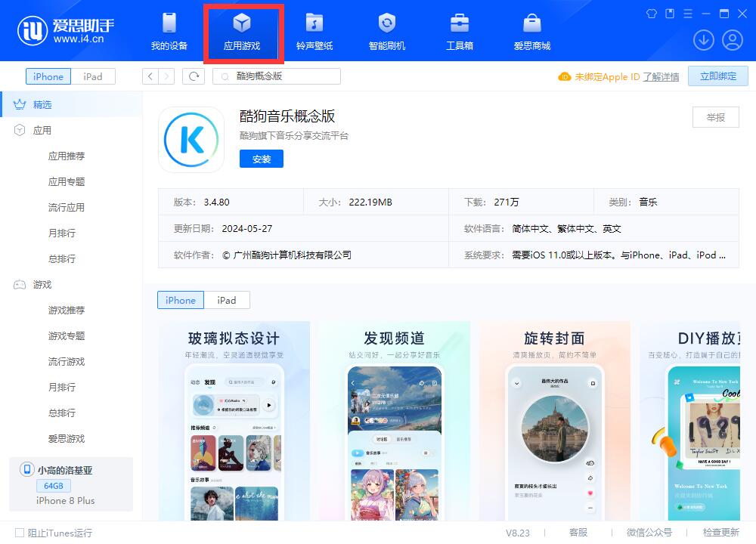
Task: Open 总排行 under 应用
Action: [62, 258]
